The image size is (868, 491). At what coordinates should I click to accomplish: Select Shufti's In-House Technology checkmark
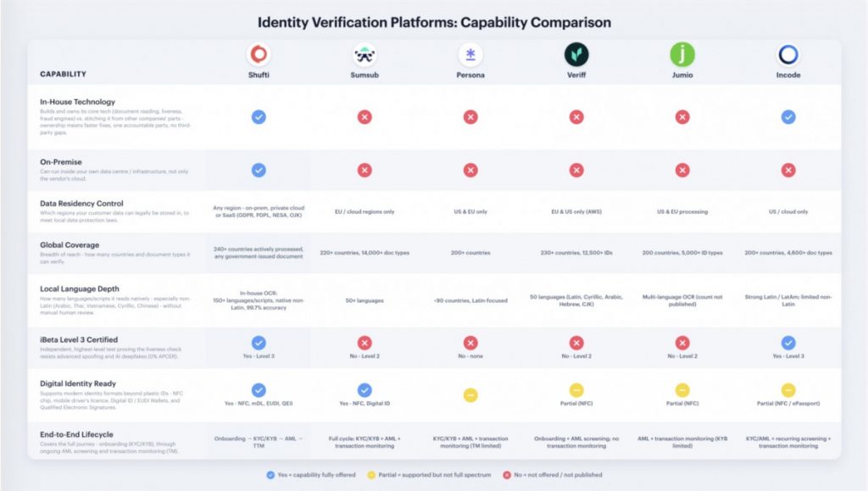[x=259, y=117]
